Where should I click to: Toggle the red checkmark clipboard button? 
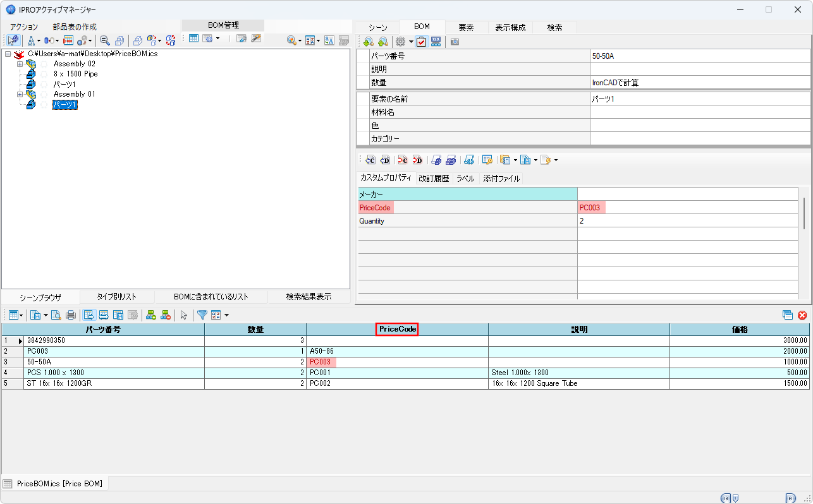pos(421,42)
